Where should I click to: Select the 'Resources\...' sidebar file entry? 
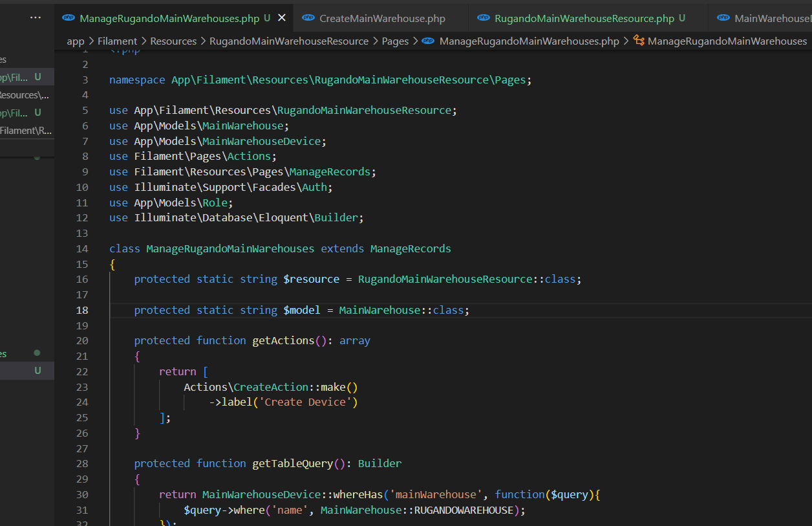(x=25, y=95)
